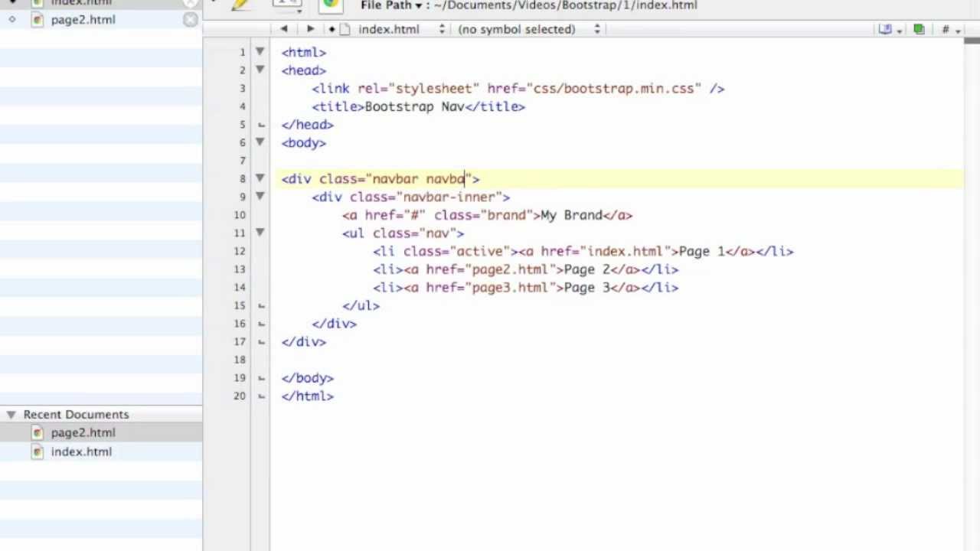980x551 pixels.
Task: Click page2.html file icon under Recent Documents
Action: [37, 432]
